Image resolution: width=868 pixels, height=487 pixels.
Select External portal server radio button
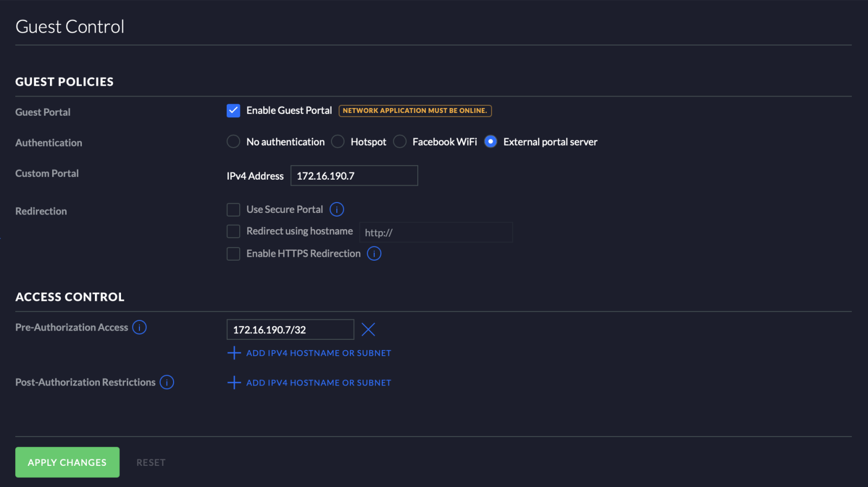click(490, 142)
